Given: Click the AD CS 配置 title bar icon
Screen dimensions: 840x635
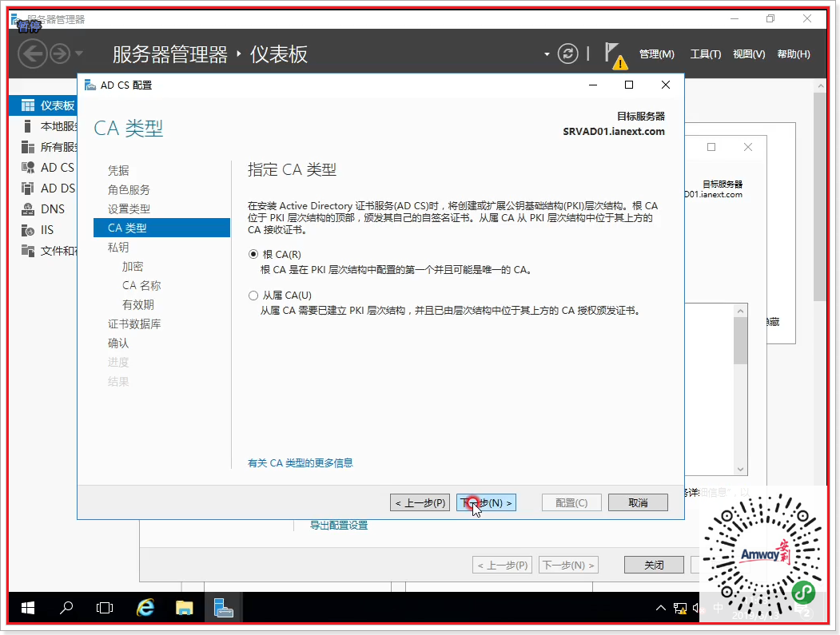Looking at the screenshot, I should pyautogui.click(x=90, y=85).
